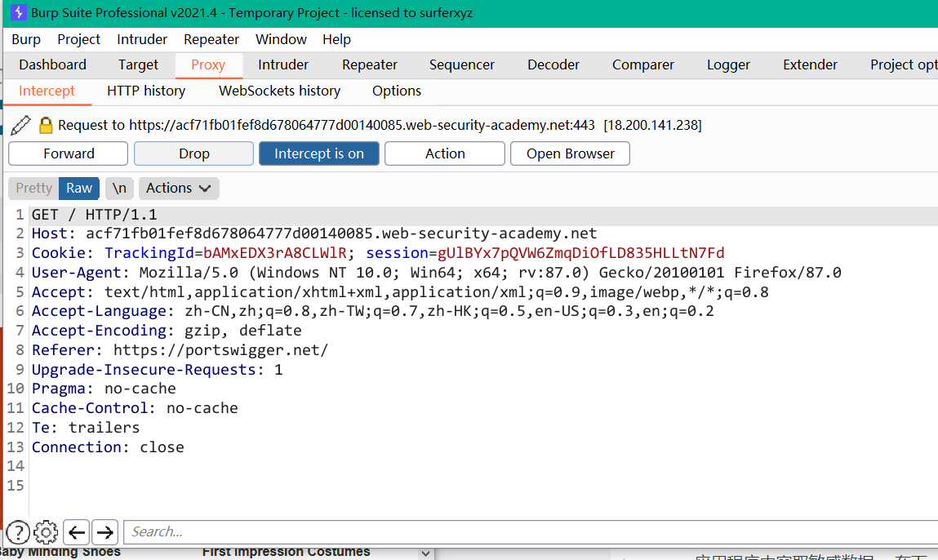This screenshot has width=938, height=560.
Task: Click the Host header line
Action: 314,234
